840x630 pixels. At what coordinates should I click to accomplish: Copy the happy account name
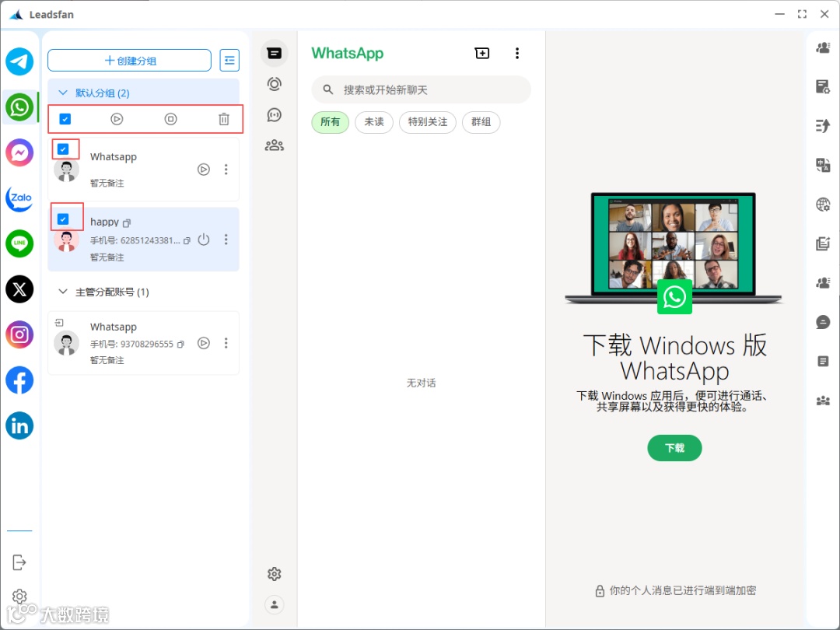pos(127,222)
